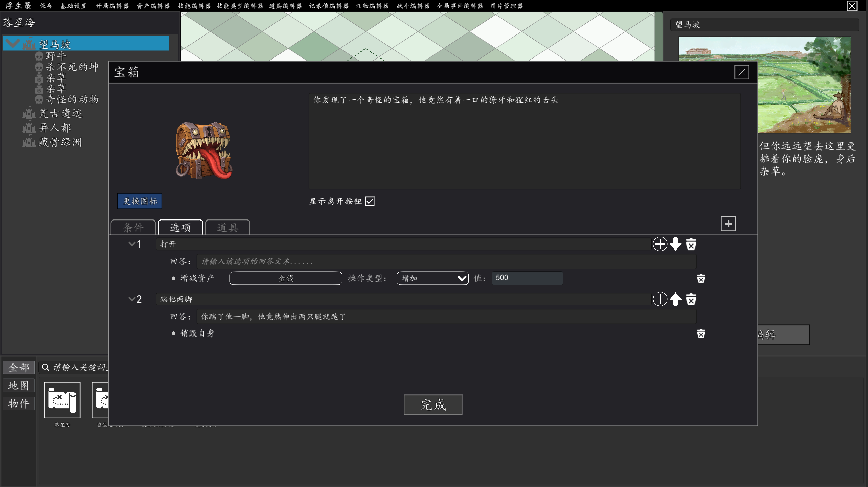Click the 踹他两脚 option title field

(x=403, y=299)
